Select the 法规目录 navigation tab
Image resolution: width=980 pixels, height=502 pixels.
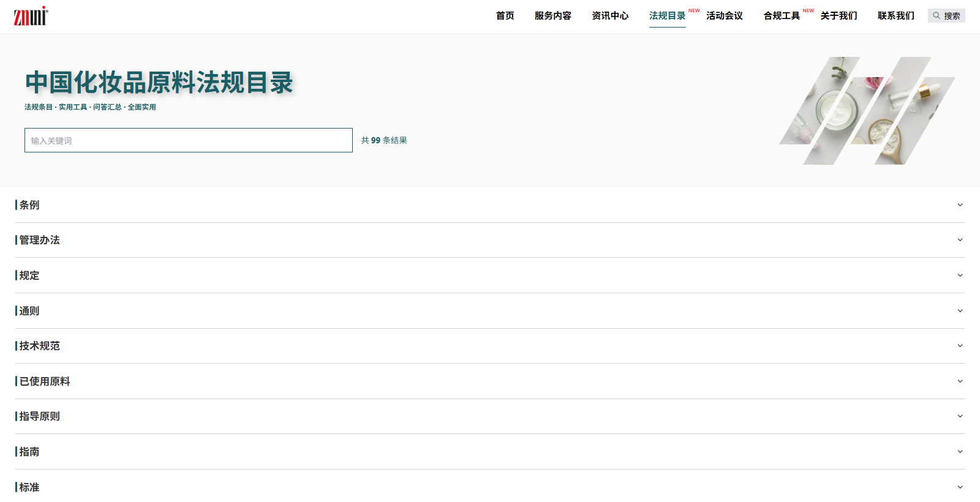tap(667, 16)
